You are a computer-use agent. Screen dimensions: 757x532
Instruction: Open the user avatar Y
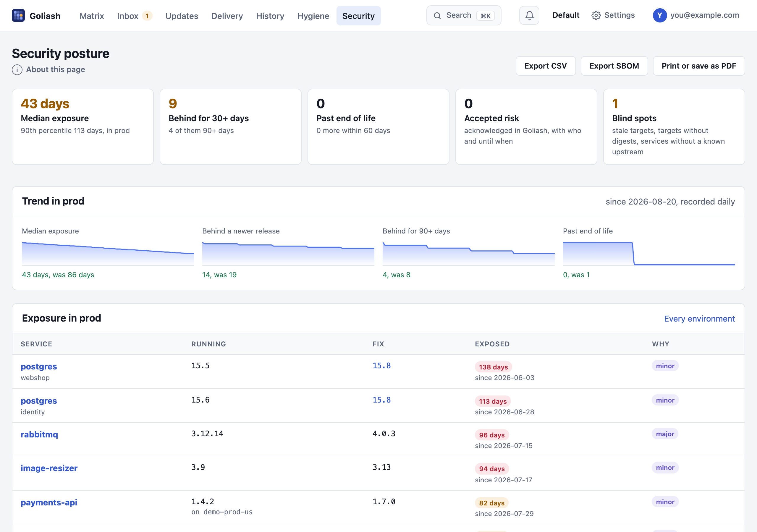pos(660,15)
